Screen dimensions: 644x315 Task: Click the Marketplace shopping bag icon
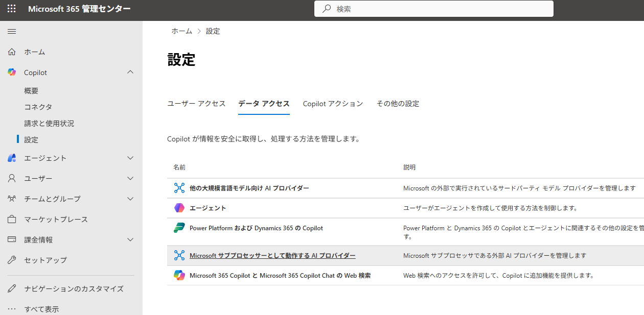12,219
